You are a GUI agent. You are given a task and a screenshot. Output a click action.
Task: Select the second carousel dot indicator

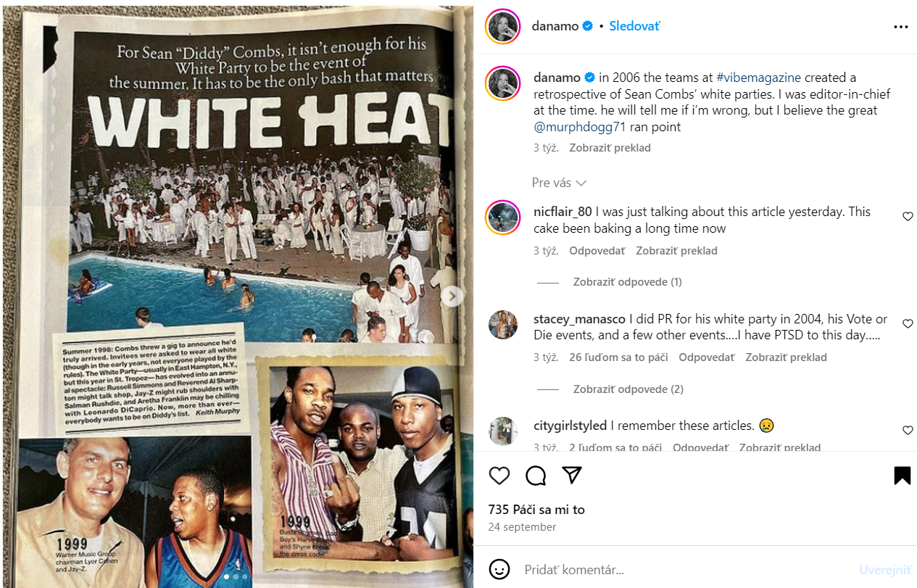[x=235, y=577]
